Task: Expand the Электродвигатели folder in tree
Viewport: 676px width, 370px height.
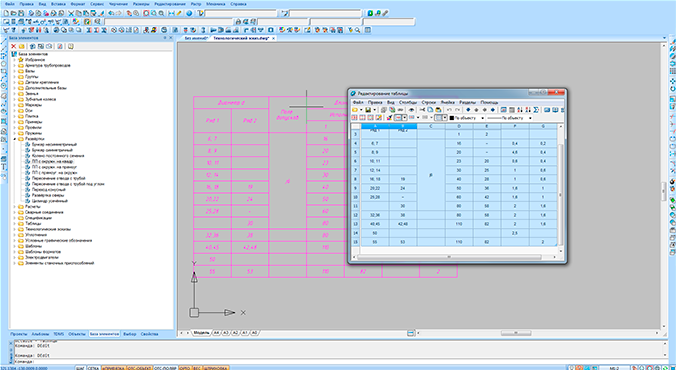Action: coord(14,257)
